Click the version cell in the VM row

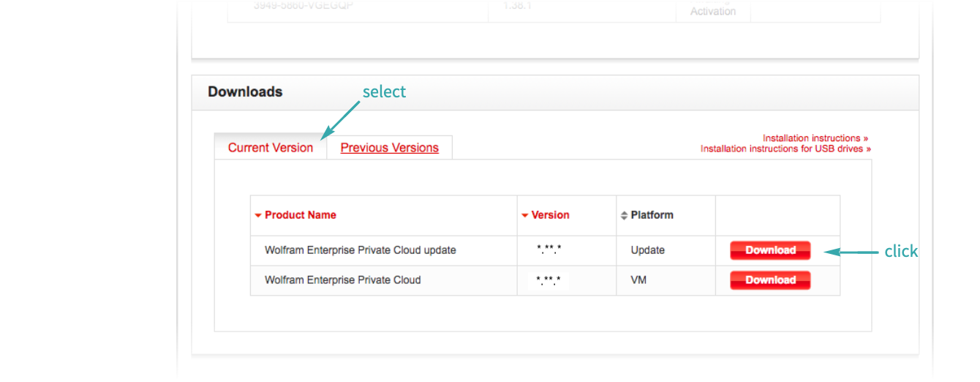[549, 280]
